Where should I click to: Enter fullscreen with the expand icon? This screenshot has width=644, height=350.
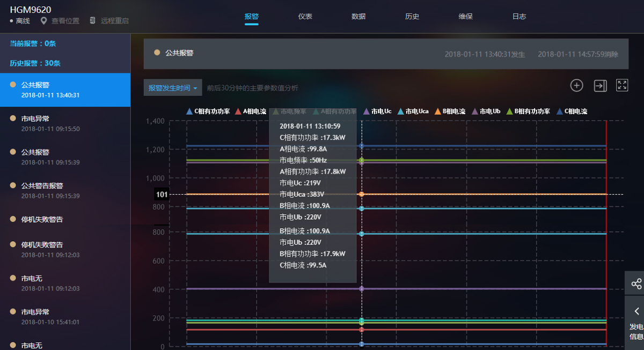(622, 85)
